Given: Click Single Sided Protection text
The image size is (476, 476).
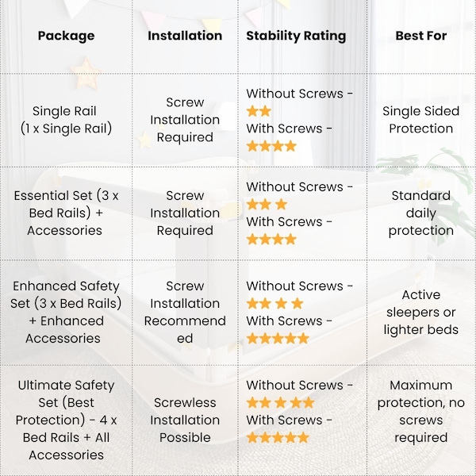Looking at the screenshot, I should point(421,120).
